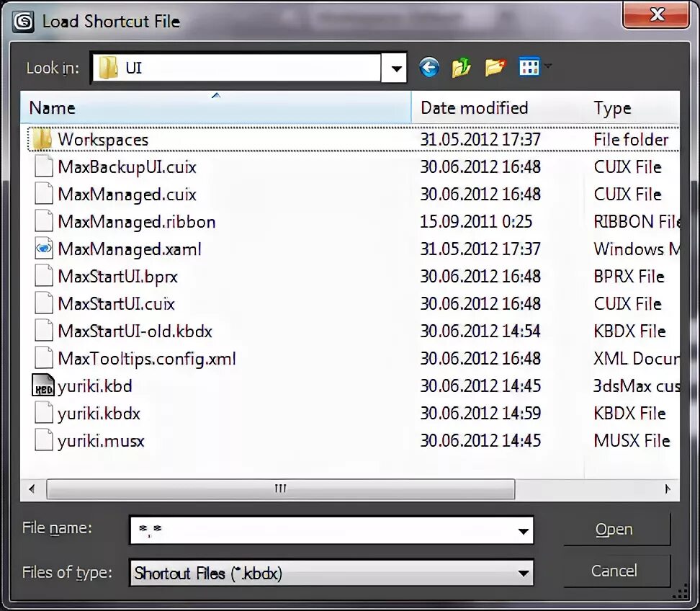Open the view options dropdown arrow

[548, 66]
